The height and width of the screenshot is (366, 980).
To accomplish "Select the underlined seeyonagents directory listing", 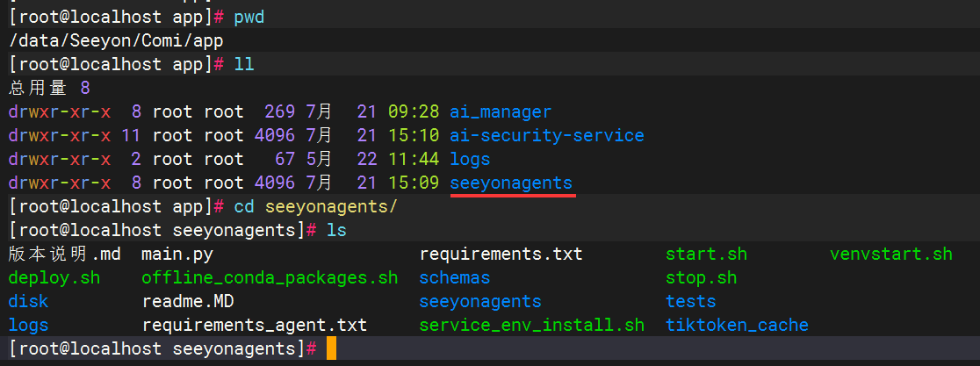I will click(x=511, y=183).
